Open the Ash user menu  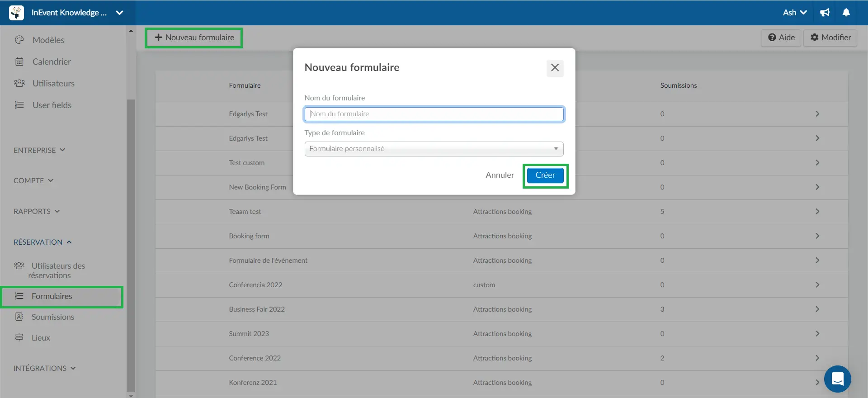795,13
